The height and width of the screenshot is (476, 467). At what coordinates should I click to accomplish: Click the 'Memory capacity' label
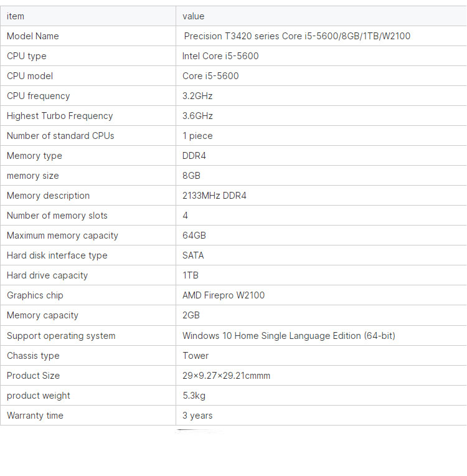point(42,315)
